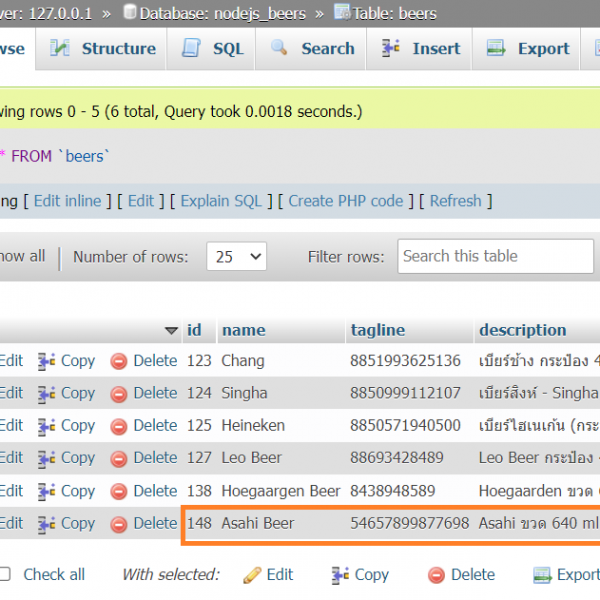Screen dimensions: 600x600
Task: Click the bottom Copy icon beside With selected
Action: 340,575
